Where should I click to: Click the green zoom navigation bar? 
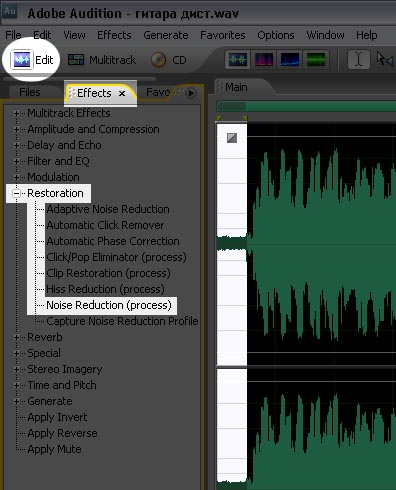click(x=307, y=107)
